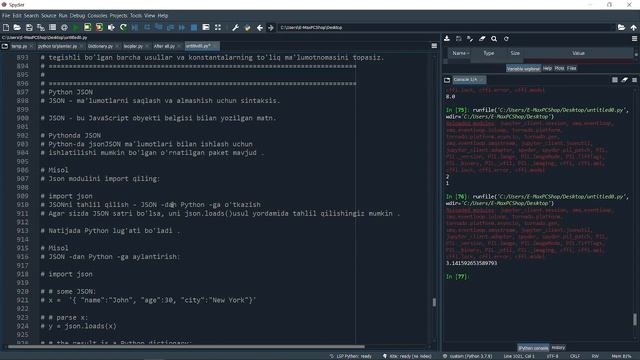Open the Projects menu

[x=118, y=16]
